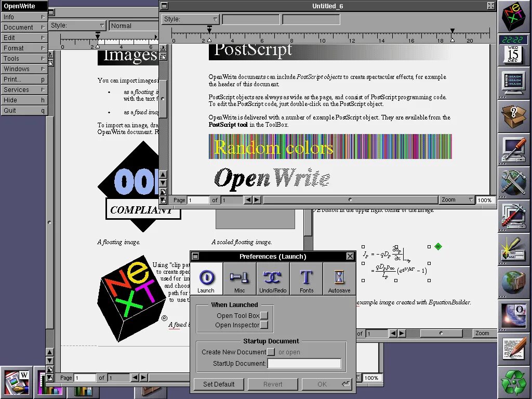Open the Style dropdown in Untitled_6

tap(190, 19)
